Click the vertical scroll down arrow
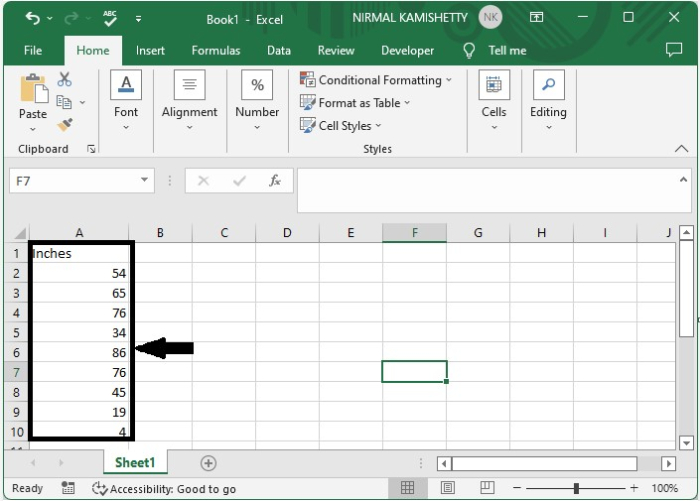The image size is (700, 501). 686,443
